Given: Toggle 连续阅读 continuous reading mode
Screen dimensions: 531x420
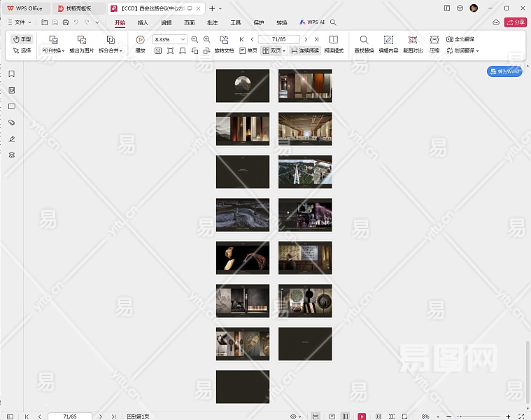Looking at the screenshot, I should 305,51.
